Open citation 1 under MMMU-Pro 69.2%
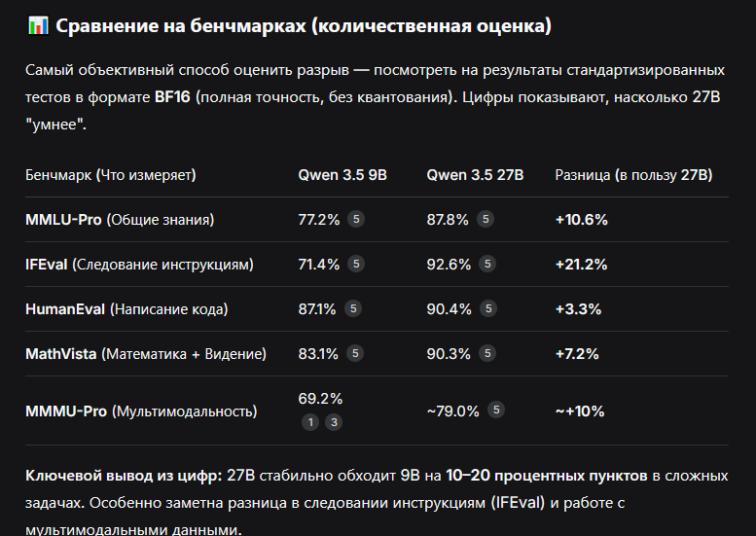Screen dimensions: 756x536 point(310,423)
